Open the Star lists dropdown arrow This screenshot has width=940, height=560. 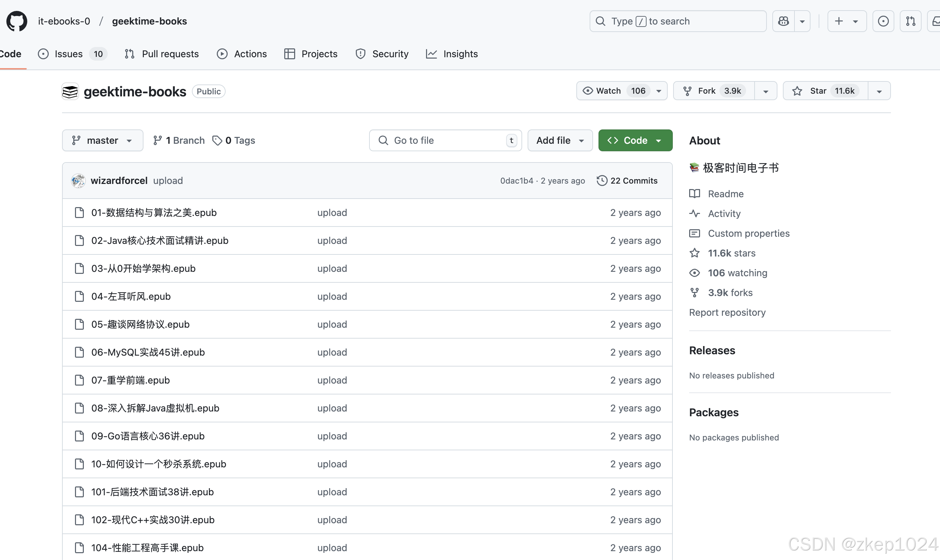coord(879,91)
